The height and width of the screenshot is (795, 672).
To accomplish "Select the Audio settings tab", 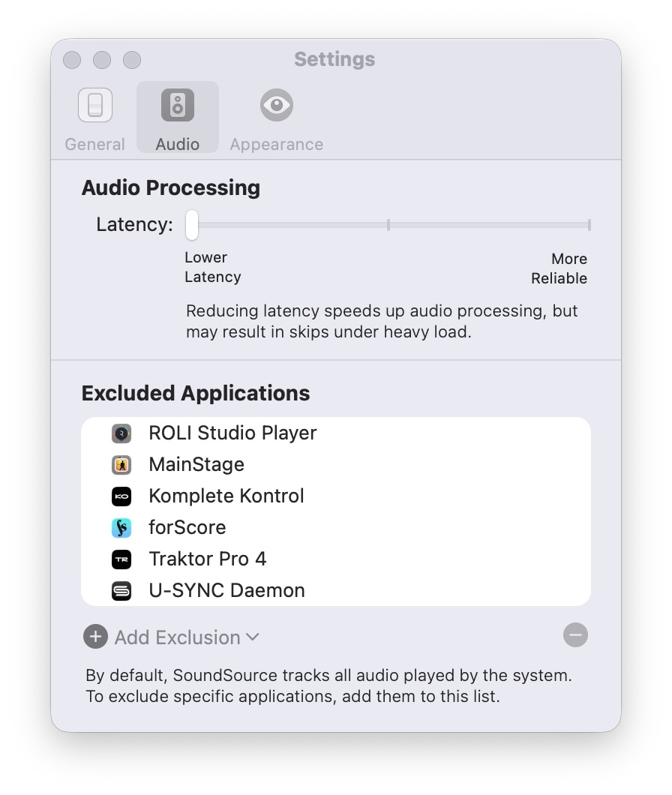I will (x=178, y=118).
